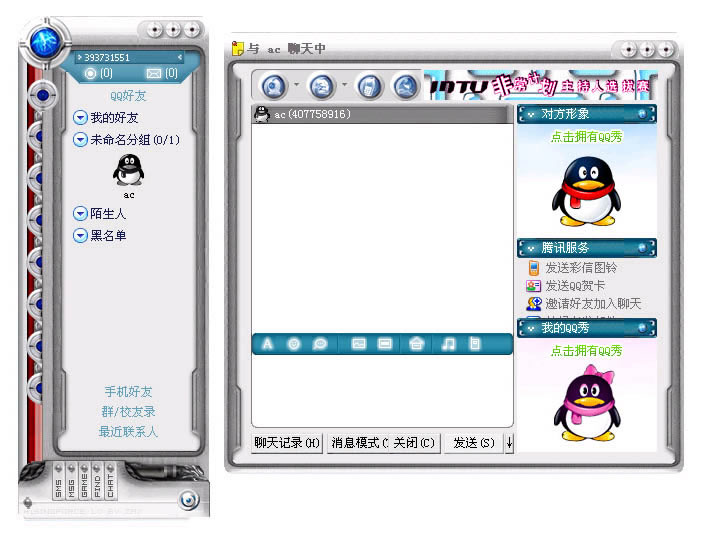
Task: Open font settings with the A icon
Action: [267, 344]
